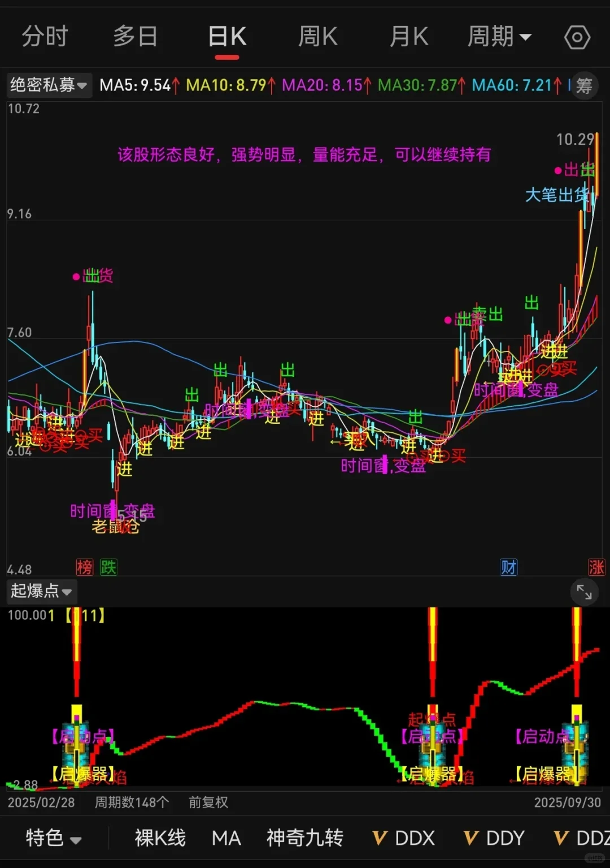
Task: Click the fullscreen expand icon beside 起爆点
Action: [x=584, y=592]
